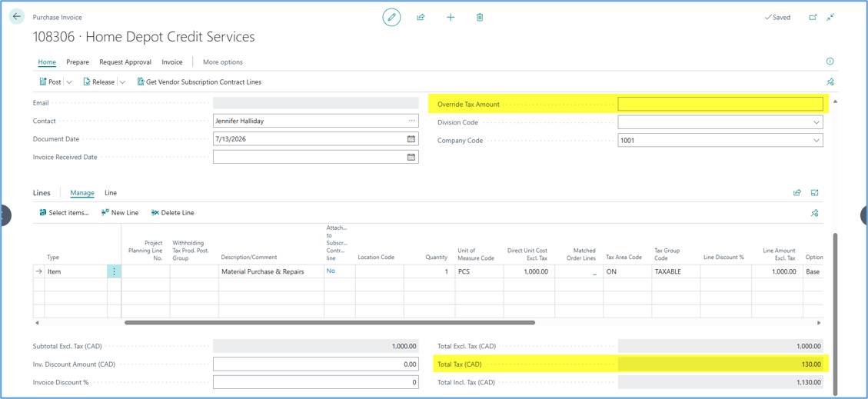The height and width of the screenshot is (399, 868).
Task: Expand the Release dropdown arrow
Action: 122,82
